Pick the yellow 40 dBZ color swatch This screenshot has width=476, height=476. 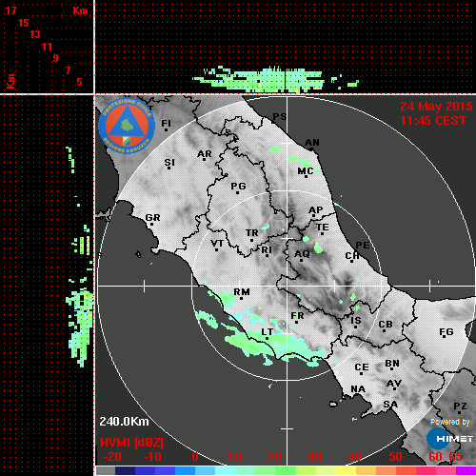point(347,470)
